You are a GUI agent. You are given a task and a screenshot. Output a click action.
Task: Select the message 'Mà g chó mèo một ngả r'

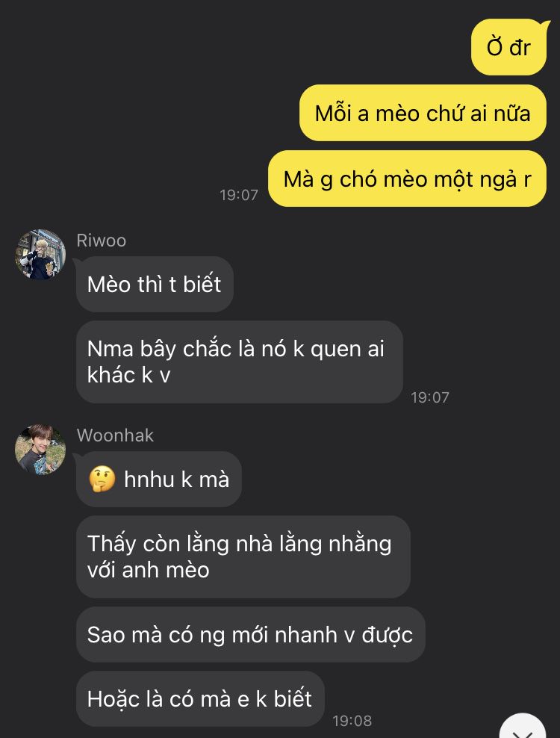pos(407,179)
